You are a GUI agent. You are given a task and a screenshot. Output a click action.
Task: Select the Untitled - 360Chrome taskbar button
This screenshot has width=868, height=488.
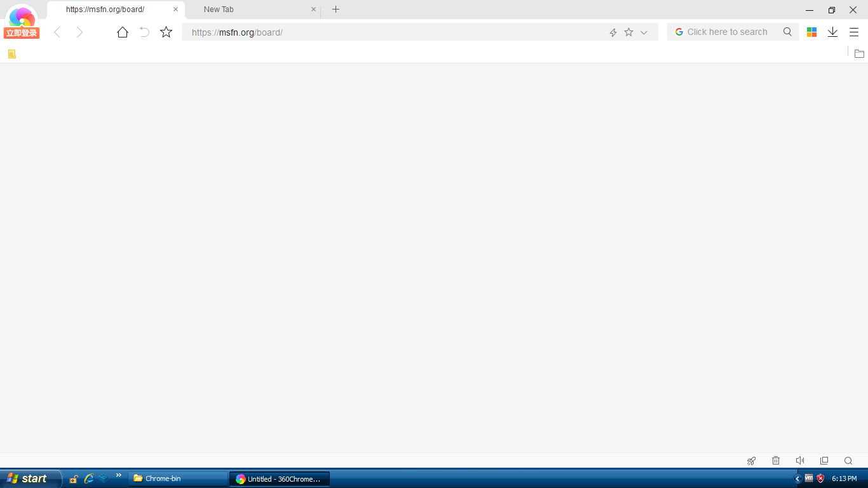(x=280, y=479)
